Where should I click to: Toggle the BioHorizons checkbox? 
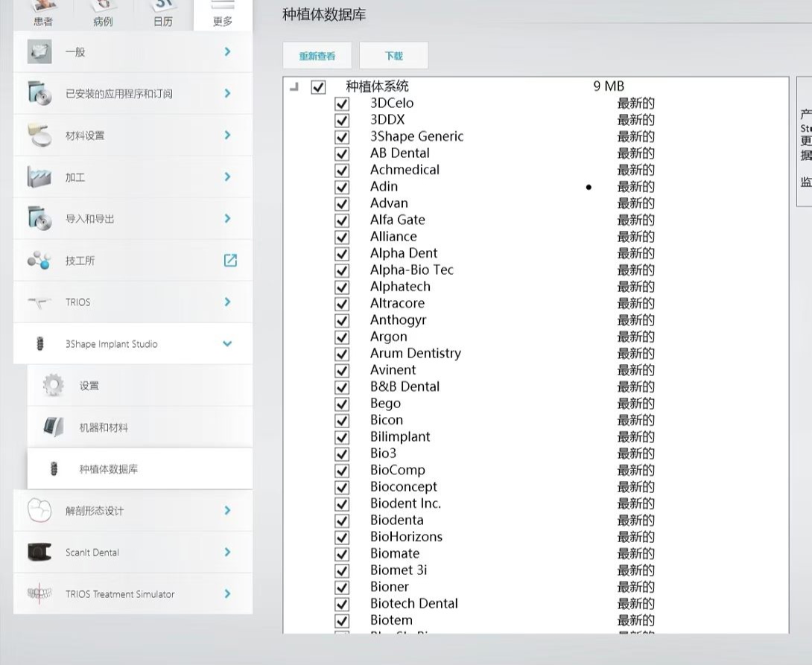342,537
